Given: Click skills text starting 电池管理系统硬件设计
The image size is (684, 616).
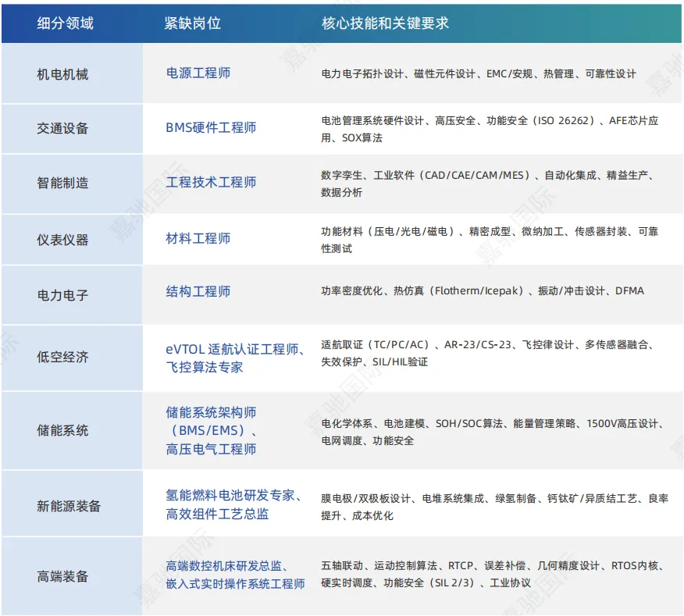Looking at the screenshot, I should [x=490, y=129].
